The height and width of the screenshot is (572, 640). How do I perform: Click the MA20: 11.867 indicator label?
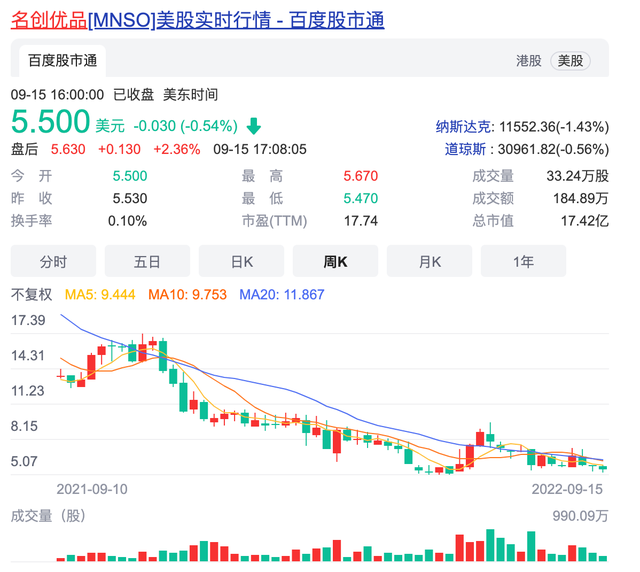(281, 295)
